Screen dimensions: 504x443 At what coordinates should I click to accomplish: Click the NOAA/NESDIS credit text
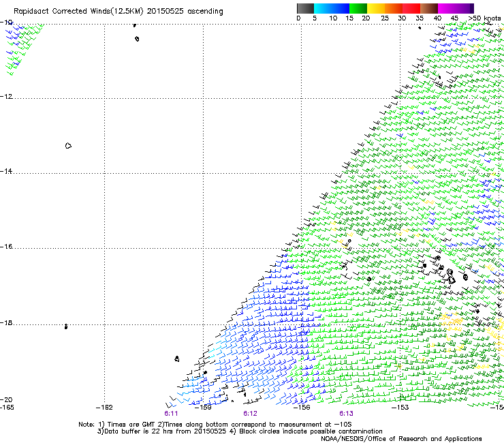(401, 439)
